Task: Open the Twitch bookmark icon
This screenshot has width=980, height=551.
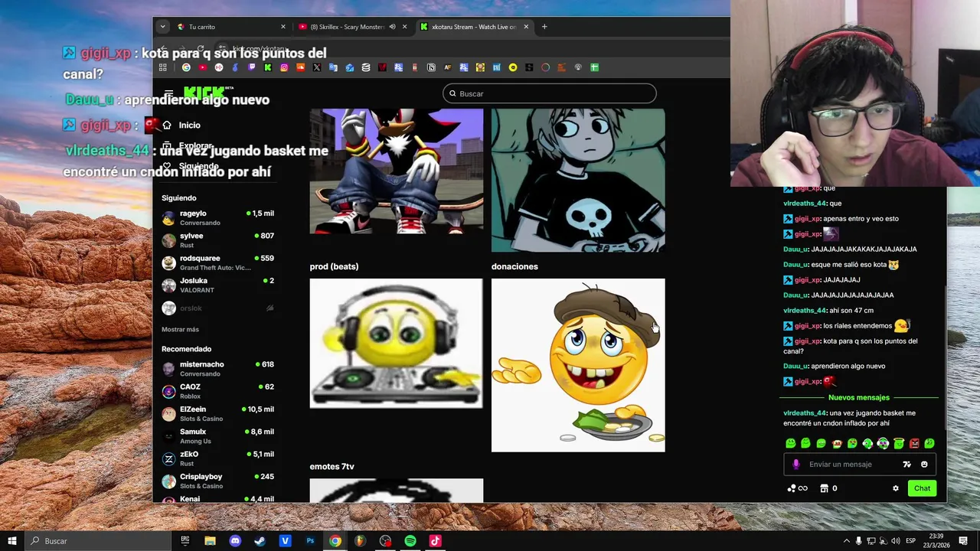Action: point(251,67)
